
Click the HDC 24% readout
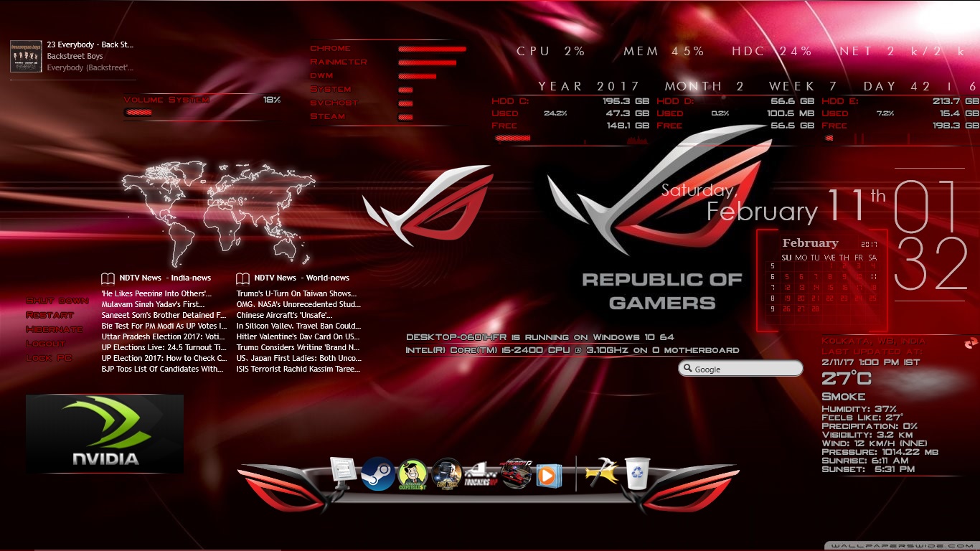(772, 51)
